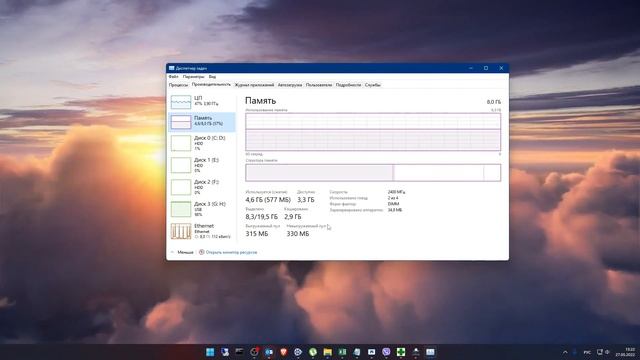The image size is (640, 360).
Task: Open the Параметры menu
Action: click(193, 77)
